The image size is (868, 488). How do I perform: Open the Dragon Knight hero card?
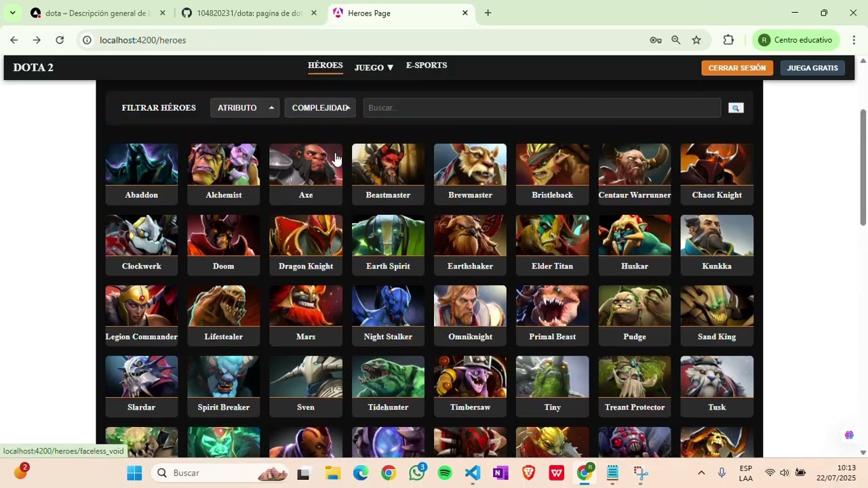(306, 245)
